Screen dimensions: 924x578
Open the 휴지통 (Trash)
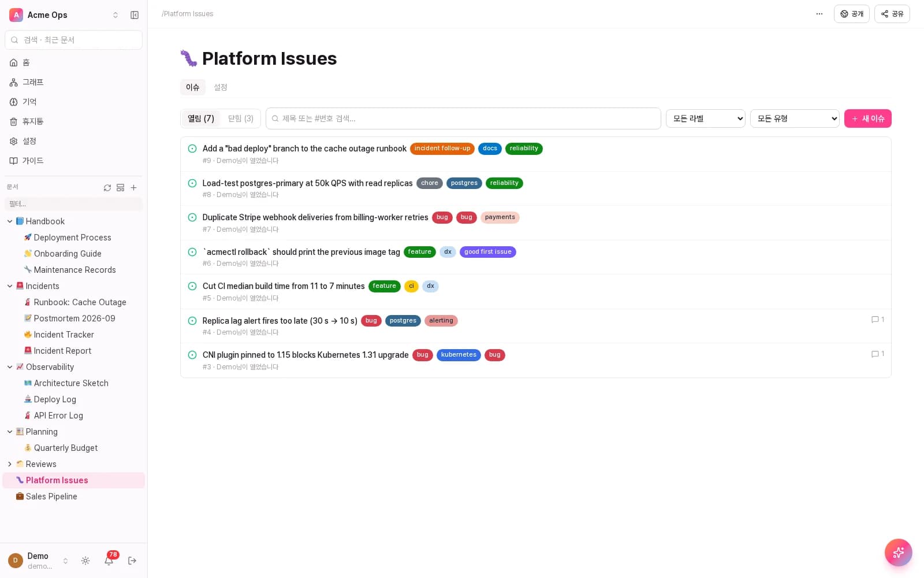click(x=73, y=121)
